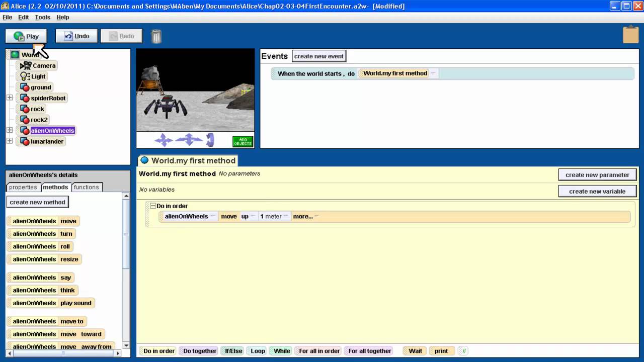Viewport: 644px width, 362px height.
Task: Click the alienOnWheels move method tile
Action: click(44, 221)
